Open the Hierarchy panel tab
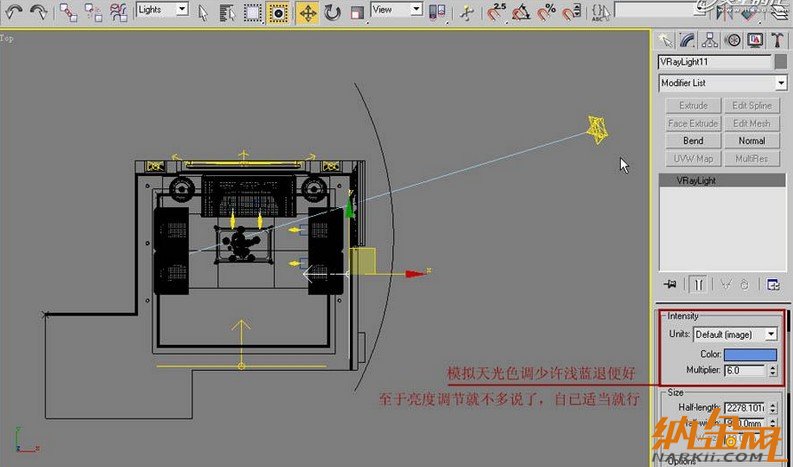This screenshot has height=467, width=793. (x=709, y=40)
